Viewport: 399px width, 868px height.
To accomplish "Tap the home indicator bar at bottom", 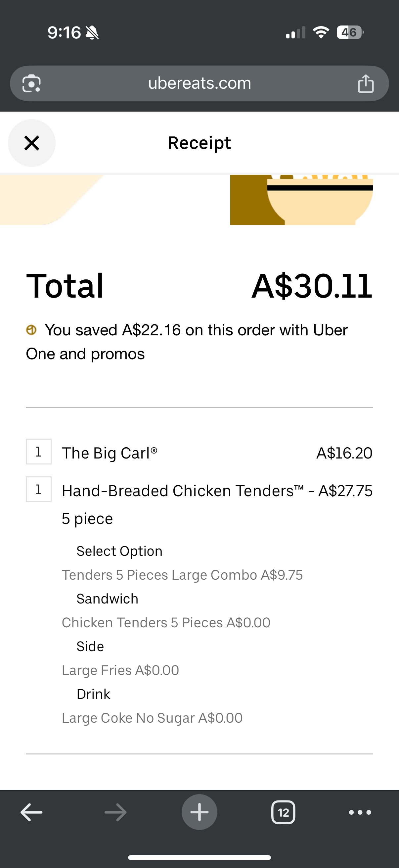I will click(x=199, y=857).
